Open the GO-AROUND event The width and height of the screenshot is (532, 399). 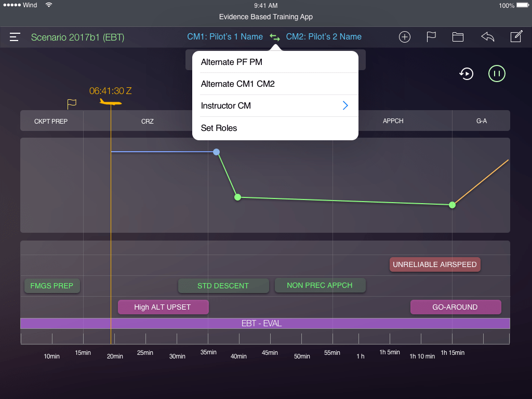(x=455, y=307)
